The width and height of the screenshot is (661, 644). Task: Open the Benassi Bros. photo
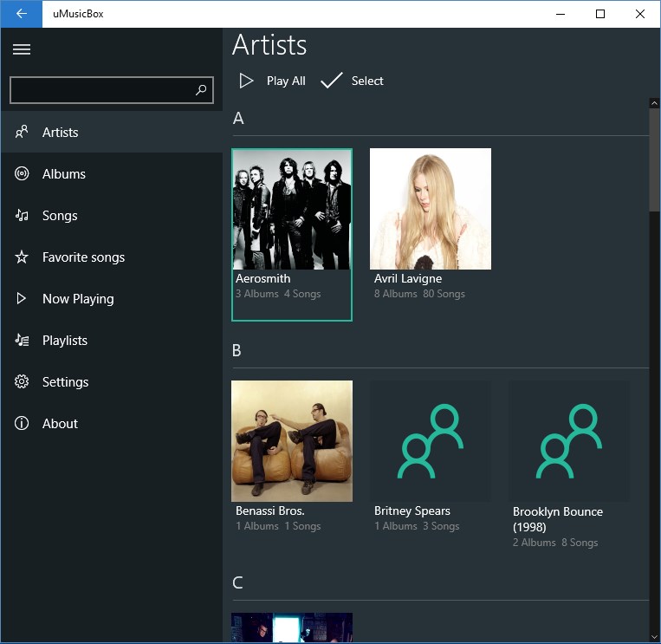pos(292,441)
